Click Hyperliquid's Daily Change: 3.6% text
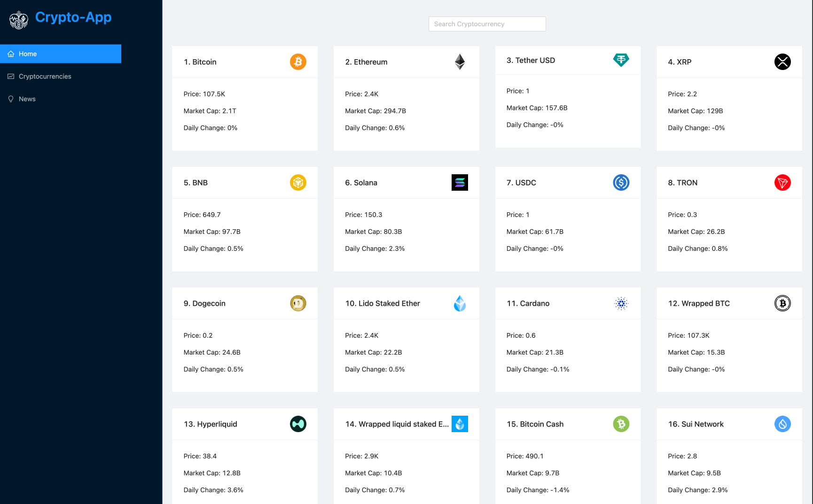The image size is (813, 504). point(213,490)
